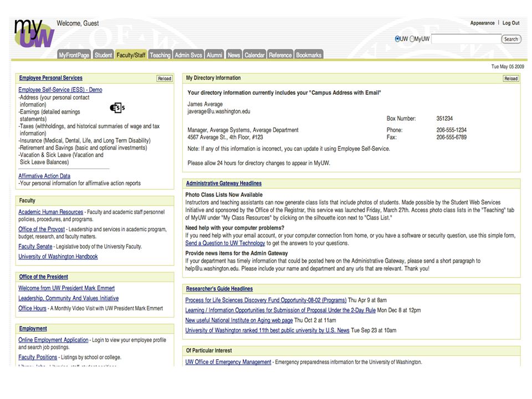Image resolution: width=532 pixels, height=399 pixels.
Task: Click Office of the President heading link
Action: pos(43,277)
